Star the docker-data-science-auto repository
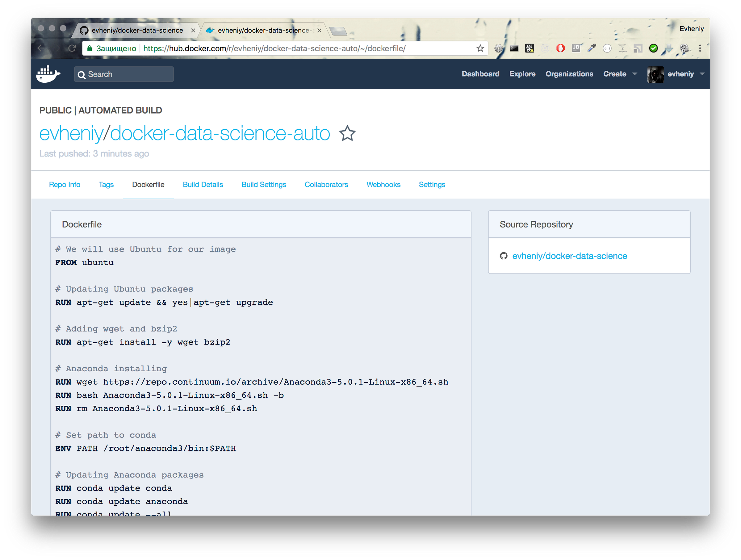 (x=347, y=134)
